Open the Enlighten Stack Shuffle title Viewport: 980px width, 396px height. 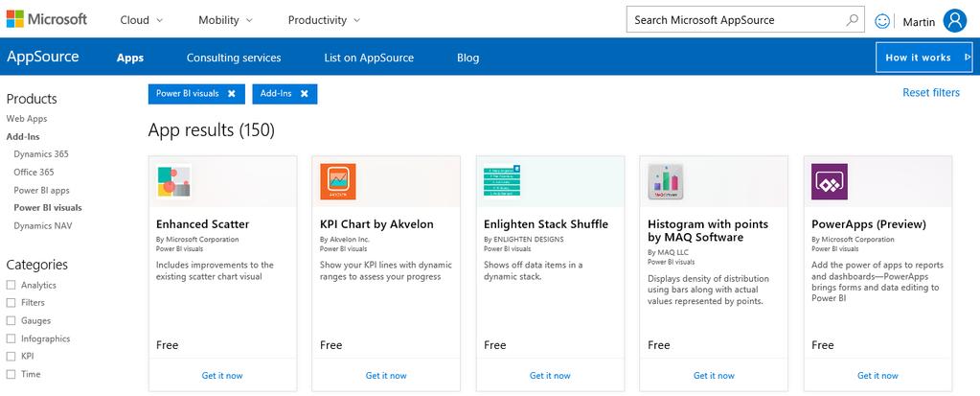(546, 224)
